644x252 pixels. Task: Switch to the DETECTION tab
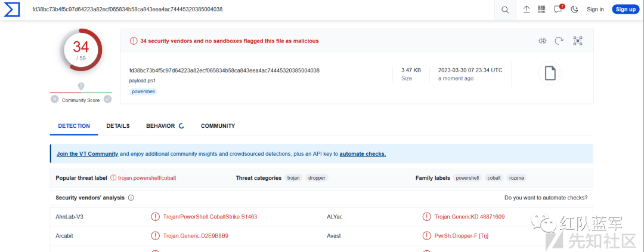coord(74,126)
